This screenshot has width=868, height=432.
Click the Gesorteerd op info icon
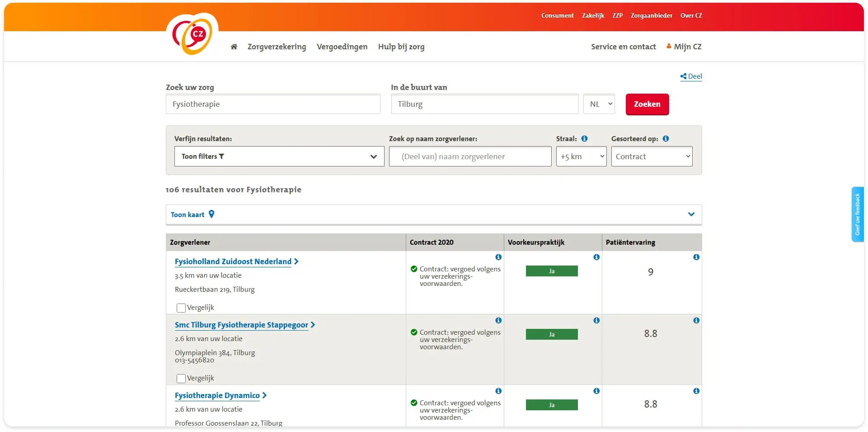[x=666, y=138]
